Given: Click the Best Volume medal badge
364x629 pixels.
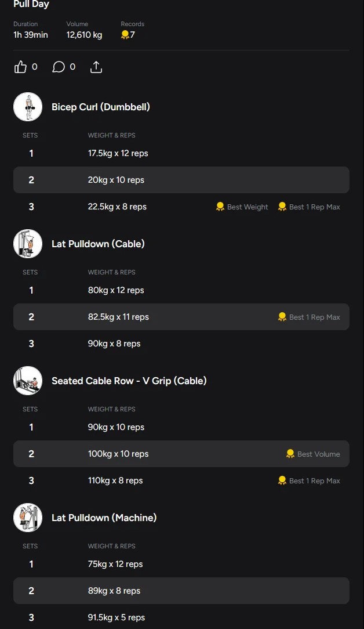Looking at the screenshot, I should pos(312,454).
